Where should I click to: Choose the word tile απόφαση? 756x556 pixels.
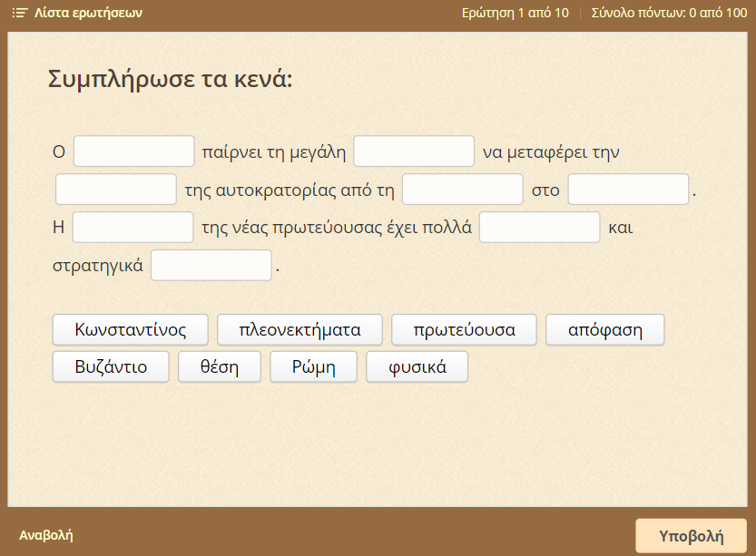click(x=605, y=329)
